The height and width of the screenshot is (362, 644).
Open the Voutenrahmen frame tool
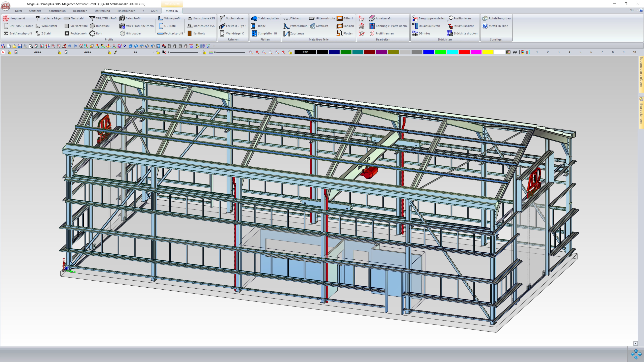232,18
